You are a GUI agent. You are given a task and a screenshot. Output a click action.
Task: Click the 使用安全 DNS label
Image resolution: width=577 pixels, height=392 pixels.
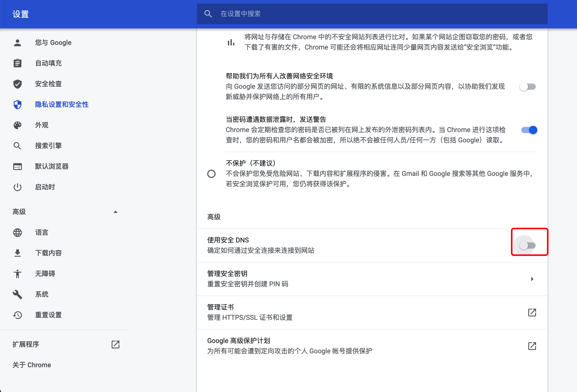tap(228, 240)
